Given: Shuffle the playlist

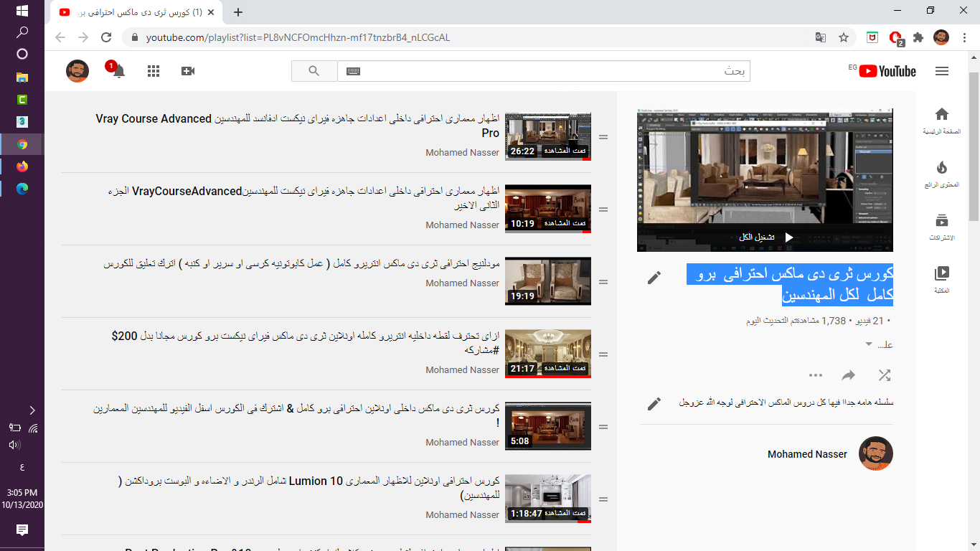Looking at the screenshot, I should (x=885, y=375).
